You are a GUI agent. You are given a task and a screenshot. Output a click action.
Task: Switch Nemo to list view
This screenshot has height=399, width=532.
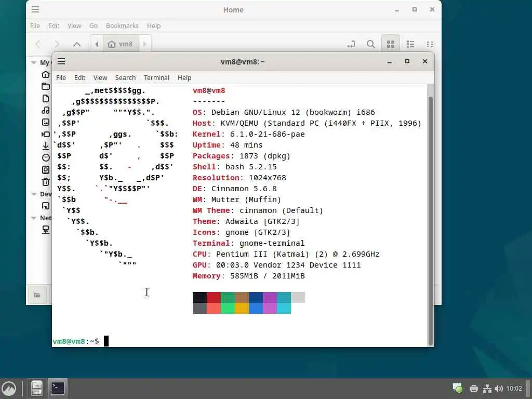[x=410, y=44]
